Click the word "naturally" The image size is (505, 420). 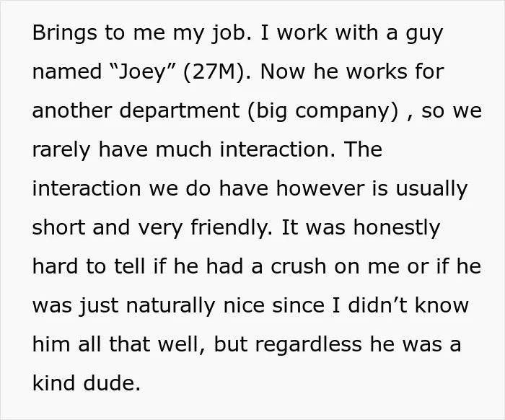pyautogui.click(x=170, y=306)
